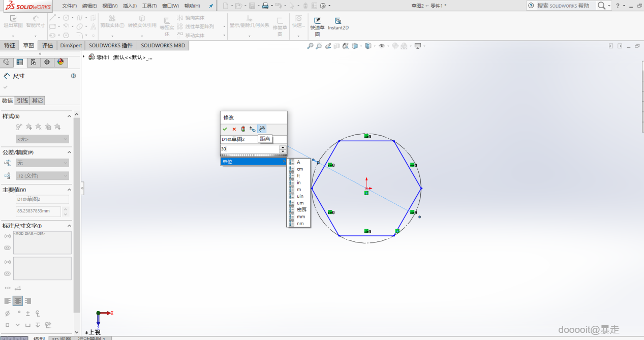Open the 引线 tab in dimension panel
Screen dimensions: 644x340
click(22, 100)
